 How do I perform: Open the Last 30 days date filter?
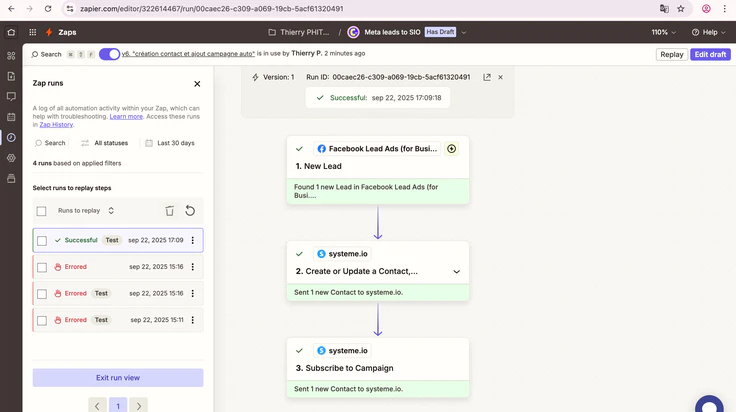170,143
